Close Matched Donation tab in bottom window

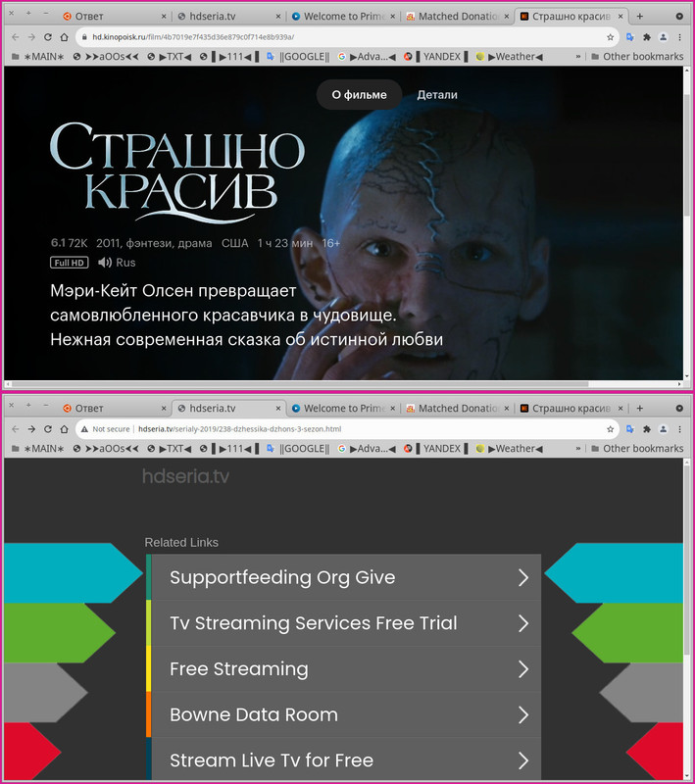(x=507, y=409)
